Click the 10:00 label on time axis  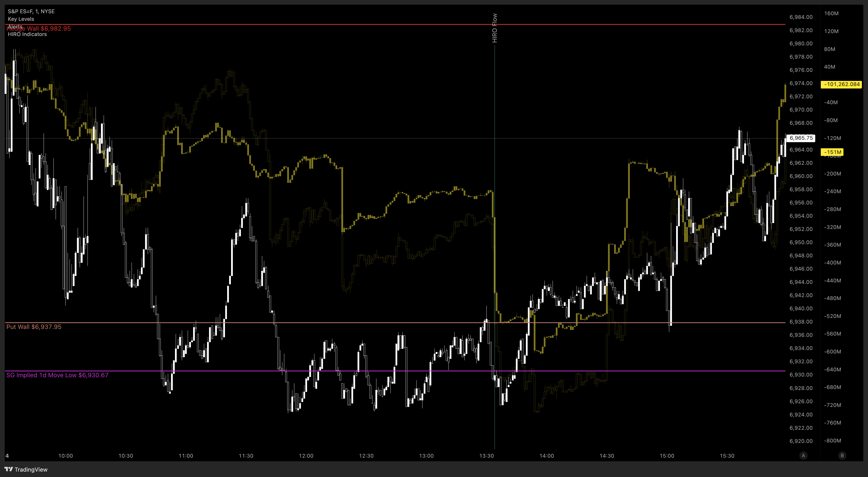[65, 456]
